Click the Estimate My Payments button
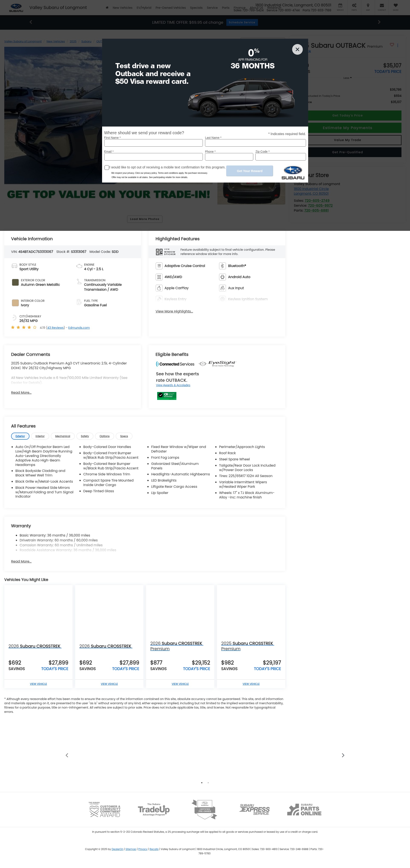The image size is (410, 868). [347, 128]
